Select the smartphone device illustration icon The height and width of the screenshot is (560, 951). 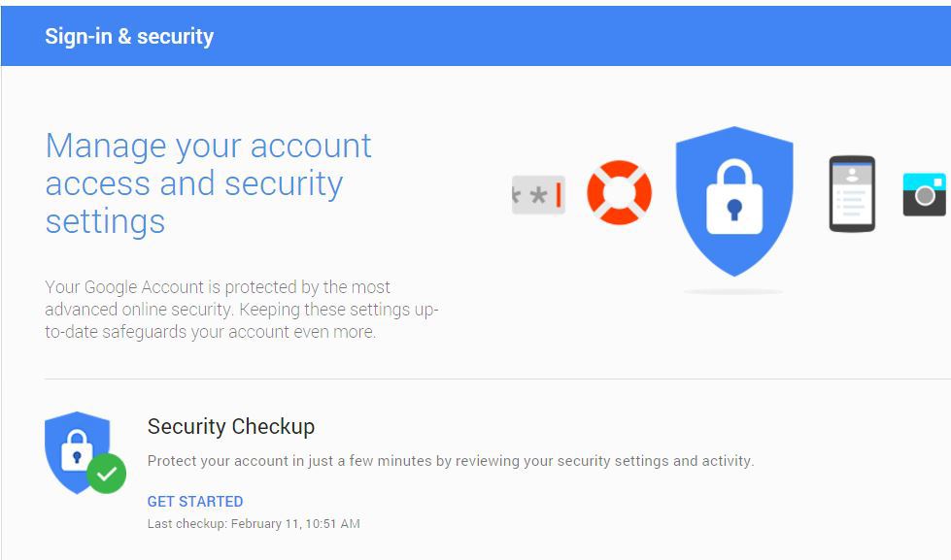pyautogui.click(x=852, y=194)
